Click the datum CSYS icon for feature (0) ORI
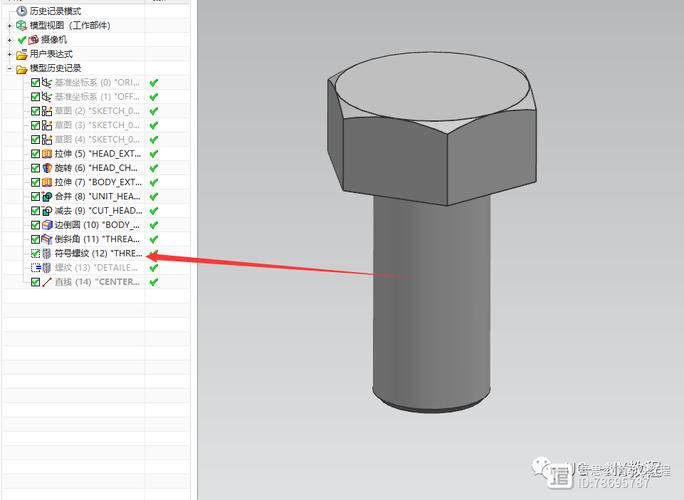This screenshot has height=500, width=684. pos(47,82)
